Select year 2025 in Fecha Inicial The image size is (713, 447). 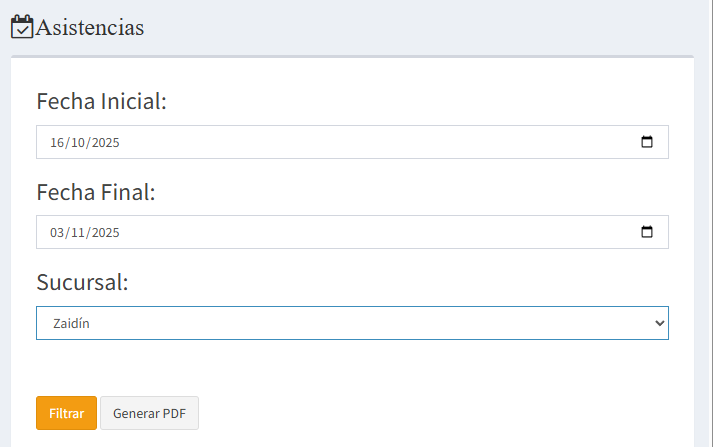[104, 142]
